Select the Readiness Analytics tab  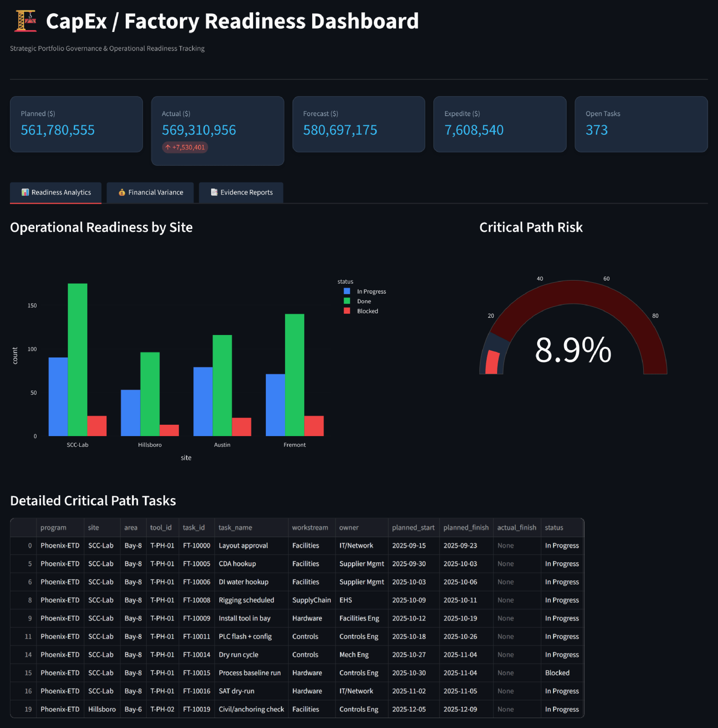55,192
